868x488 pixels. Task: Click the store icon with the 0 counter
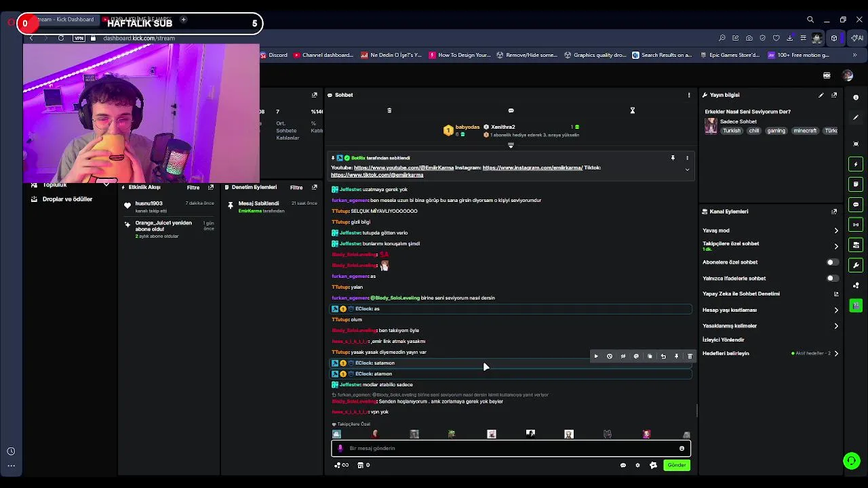click(x=363, y=465)
